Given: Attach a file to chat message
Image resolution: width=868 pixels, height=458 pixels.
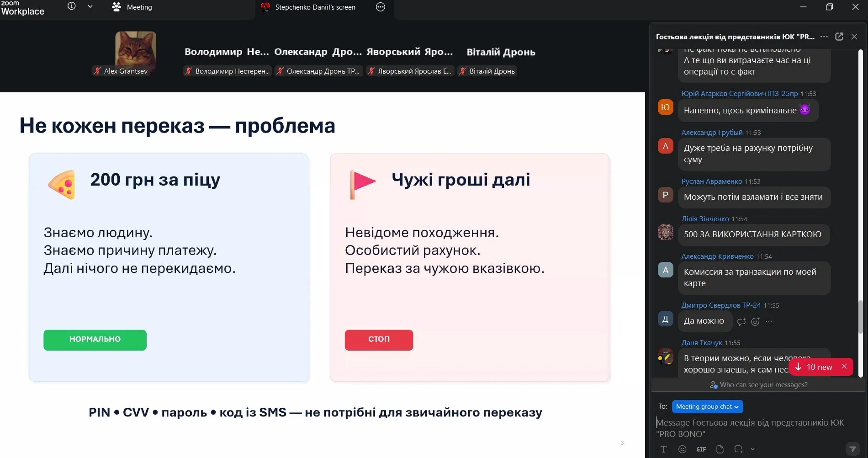Looking at the screenshot, I should click(x=720, y=449).
